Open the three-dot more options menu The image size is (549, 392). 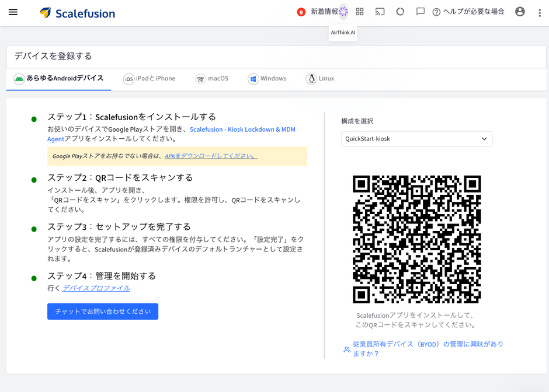pos(539,13)
